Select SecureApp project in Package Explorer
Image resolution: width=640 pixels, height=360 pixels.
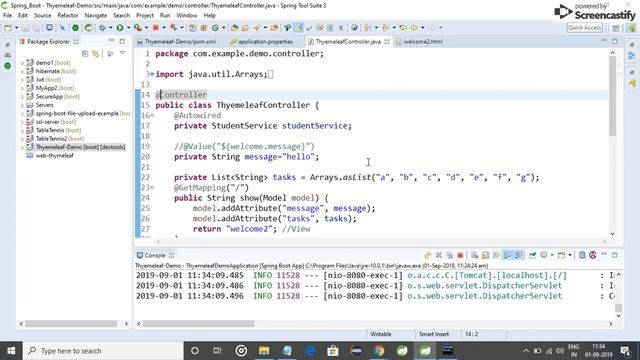coord(58,97)
